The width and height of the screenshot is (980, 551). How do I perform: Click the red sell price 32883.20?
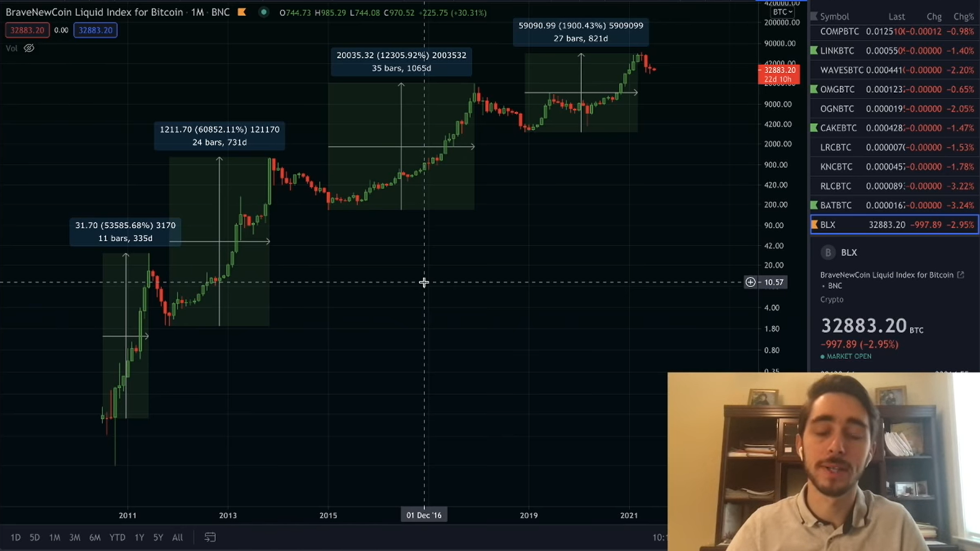tap(27, 30)
